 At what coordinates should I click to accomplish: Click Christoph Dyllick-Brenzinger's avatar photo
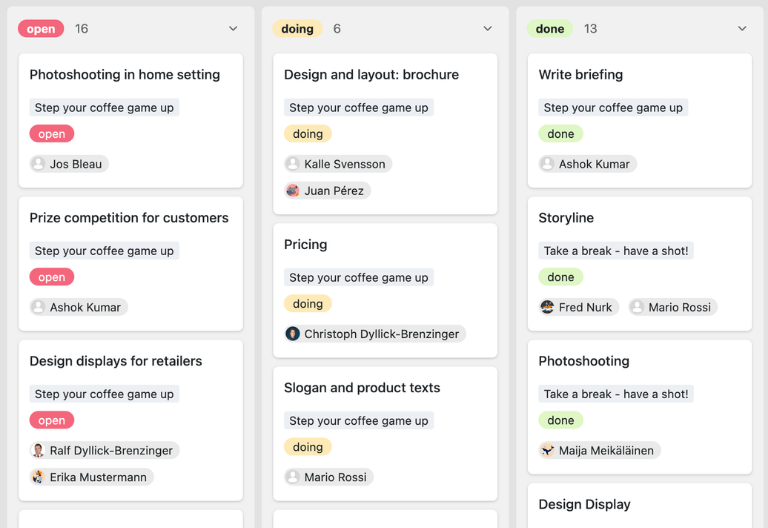click(293, 334)
